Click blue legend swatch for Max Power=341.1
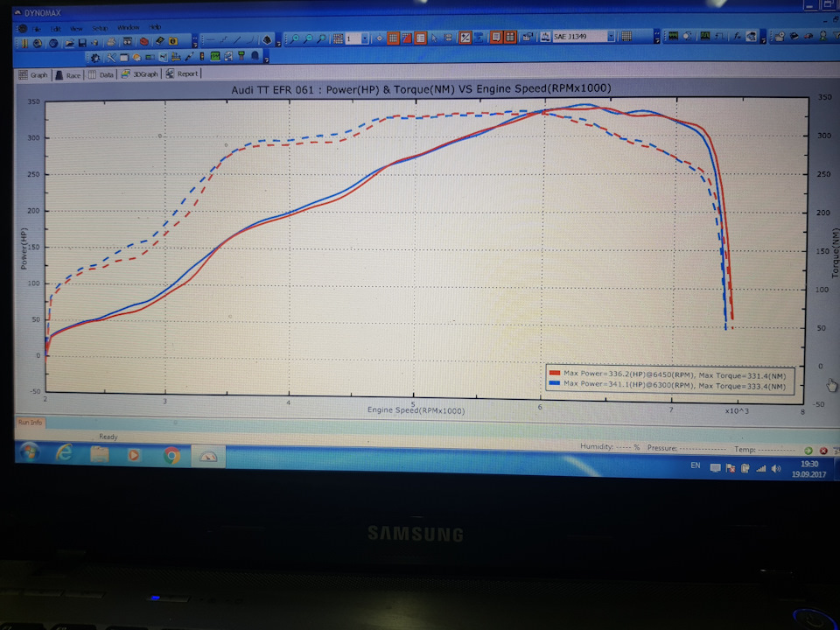Screen dimensions: 840x630 [x=555, y=383]
